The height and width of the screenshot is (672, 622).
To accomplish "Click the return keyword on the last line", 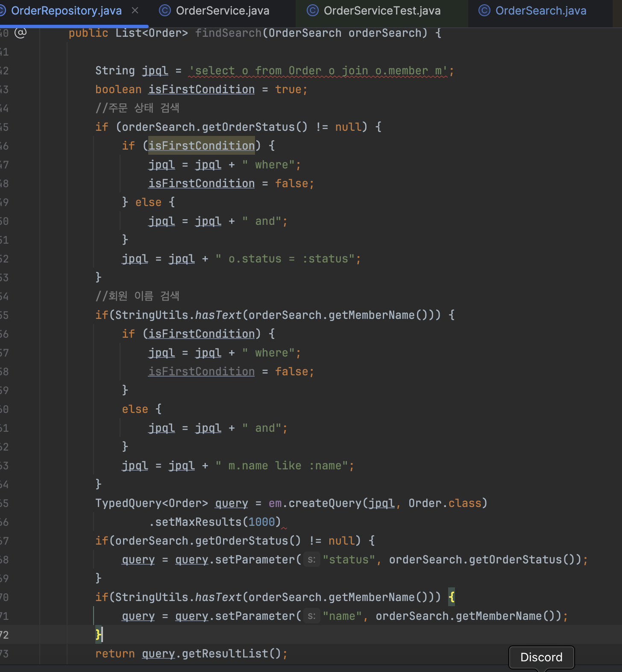I will [x=115, y=654].
